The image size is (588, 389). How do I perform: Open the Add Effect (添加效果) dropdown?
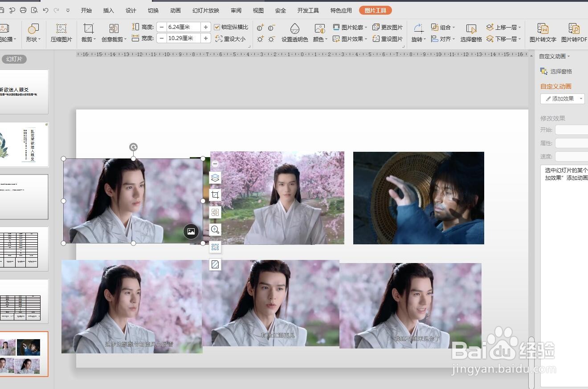coord(562,99)
